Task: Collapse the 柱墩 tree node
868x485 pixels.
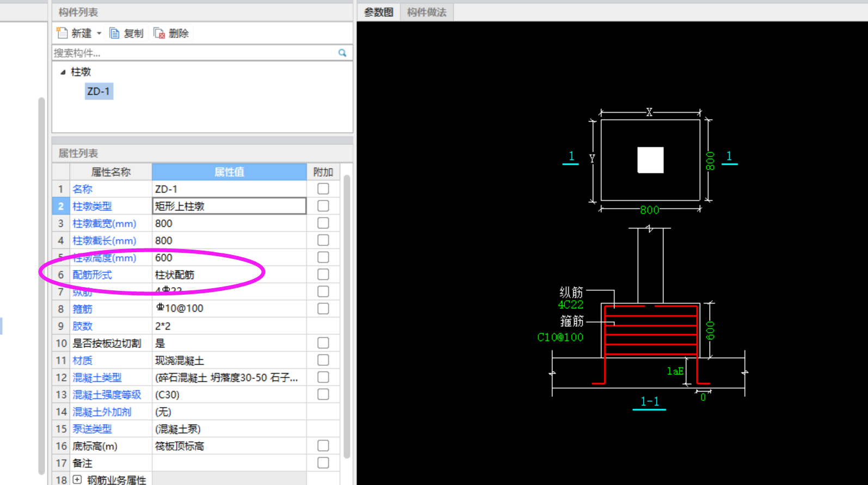Action: 63,72
